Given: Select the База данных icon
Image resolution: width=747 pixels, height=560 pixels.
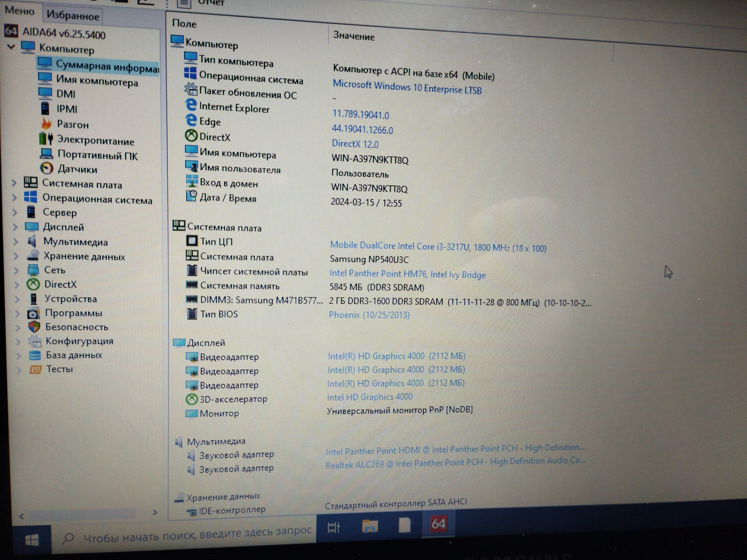Looking at the screenshot, I should tap(35, 355).
